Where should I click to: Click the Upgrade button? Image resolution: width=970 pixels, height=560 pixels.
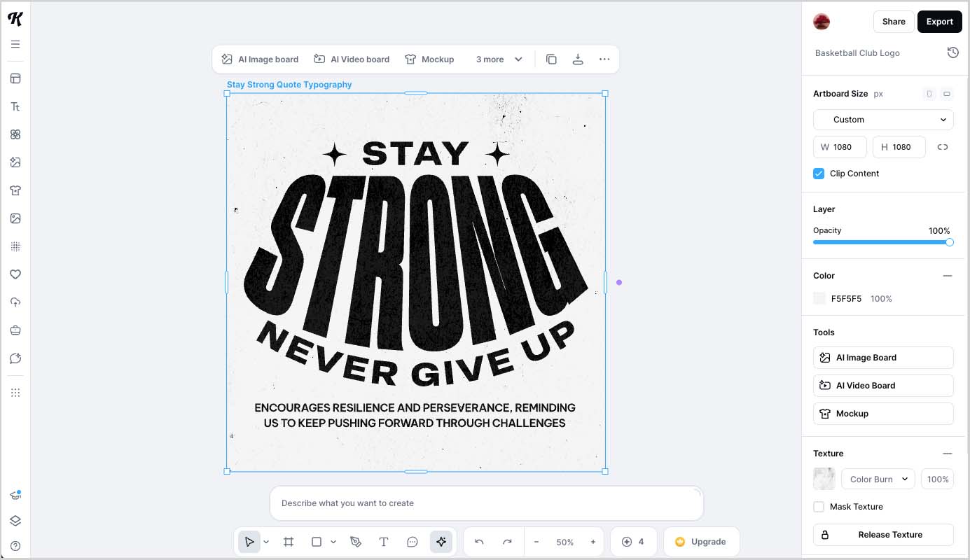pyautogui.click(x=701, y=542)
